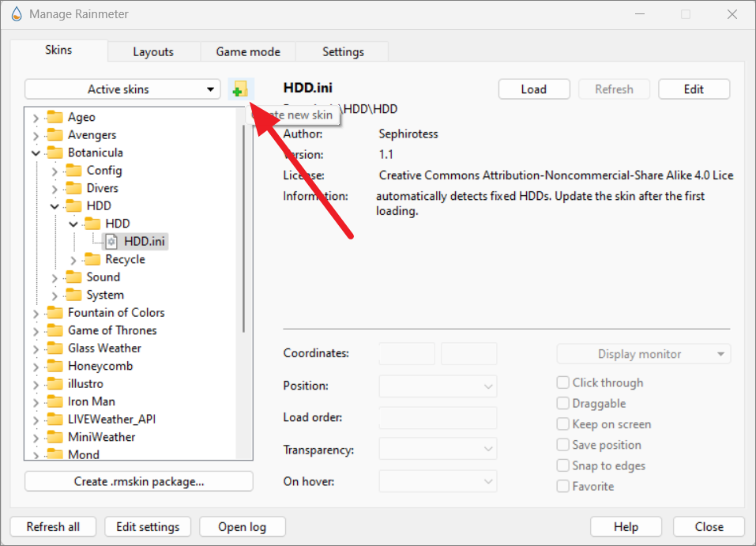Click the Fountain of Colors folder icon
The height and width of the screenshot is (546, 756).
pos(55,313)
